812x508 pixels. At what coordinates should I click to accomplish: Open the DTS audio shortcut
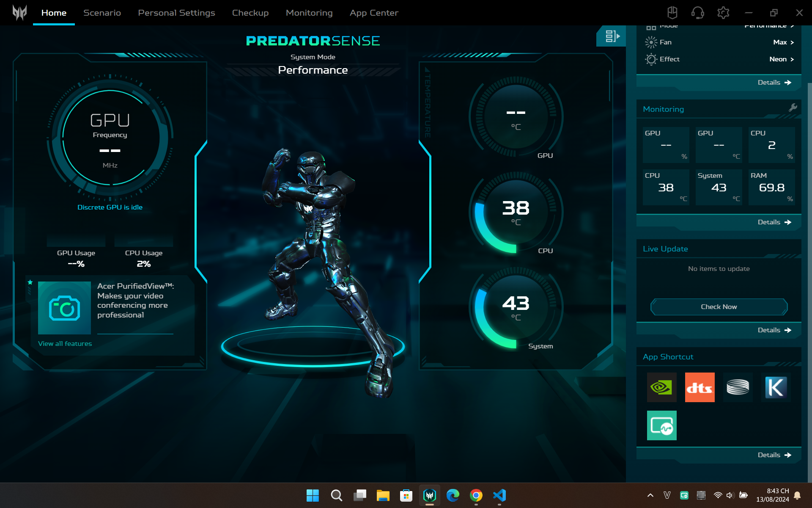tap(700, 387)
